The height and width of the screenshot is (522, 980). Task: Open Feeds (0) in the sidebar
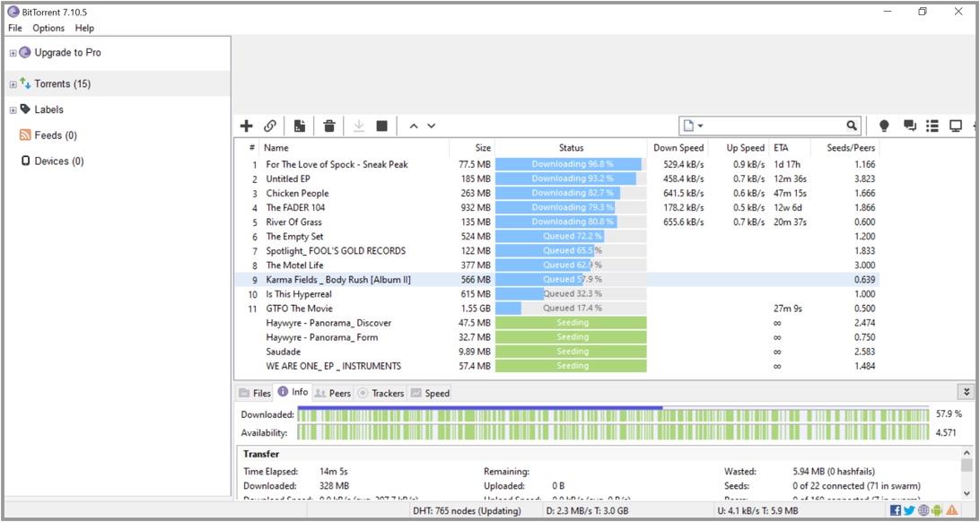point(55,135)
